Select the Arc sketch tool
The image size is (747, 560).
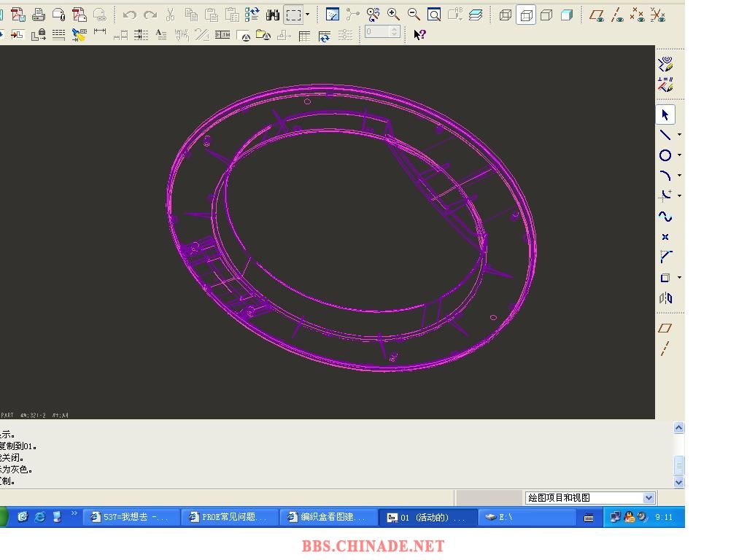pos(665,176)
